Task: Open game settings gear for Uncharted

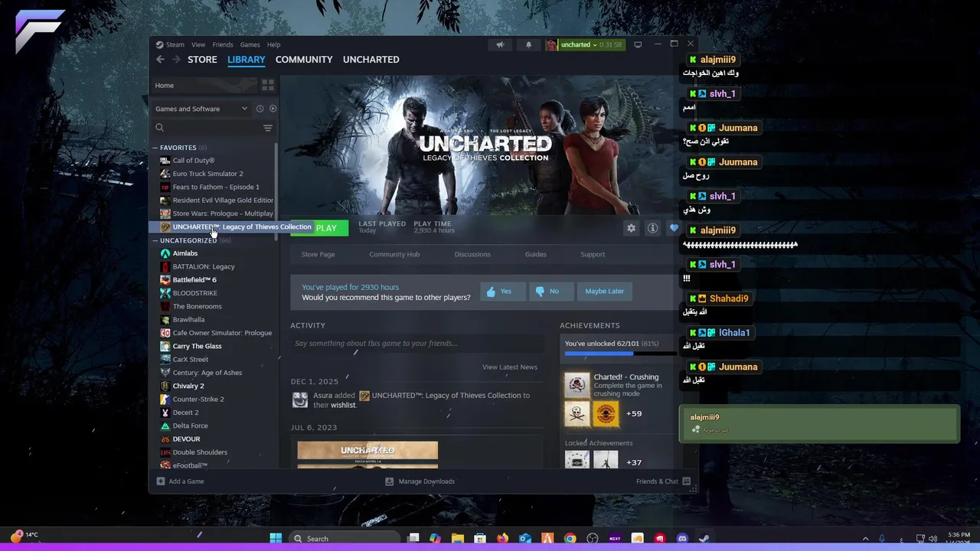Action: pos(631,228)
